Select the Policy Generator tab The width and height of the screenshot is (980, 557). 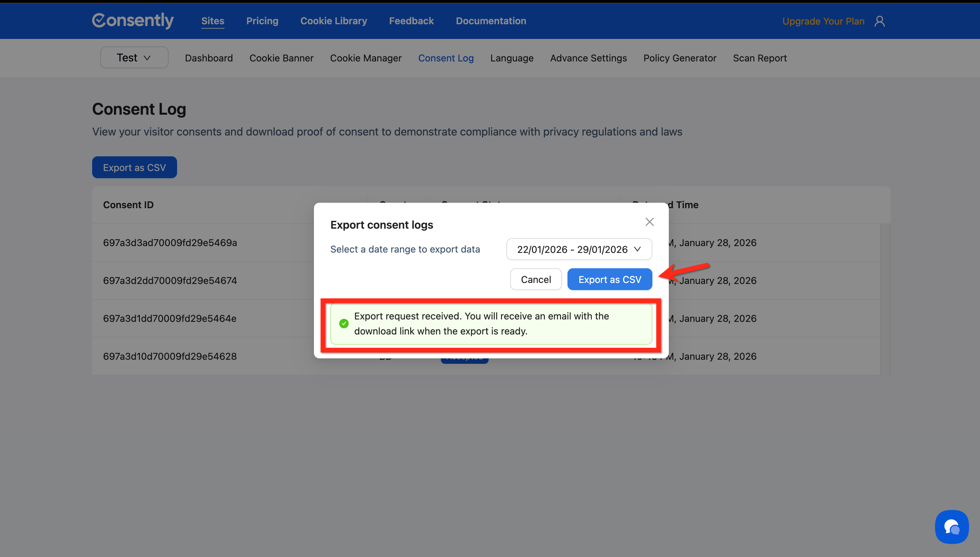pyautogui.click(x=679, y=58)
